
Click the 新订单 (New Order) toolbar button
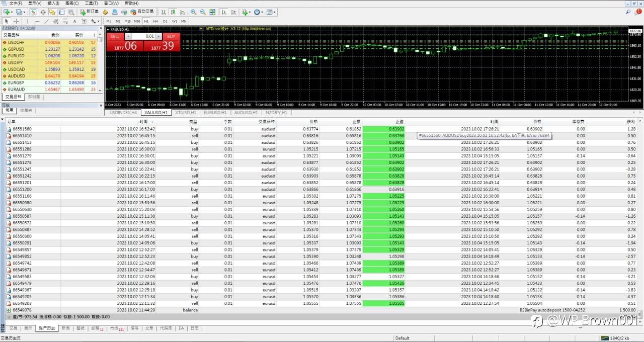(x=90, y=12)
